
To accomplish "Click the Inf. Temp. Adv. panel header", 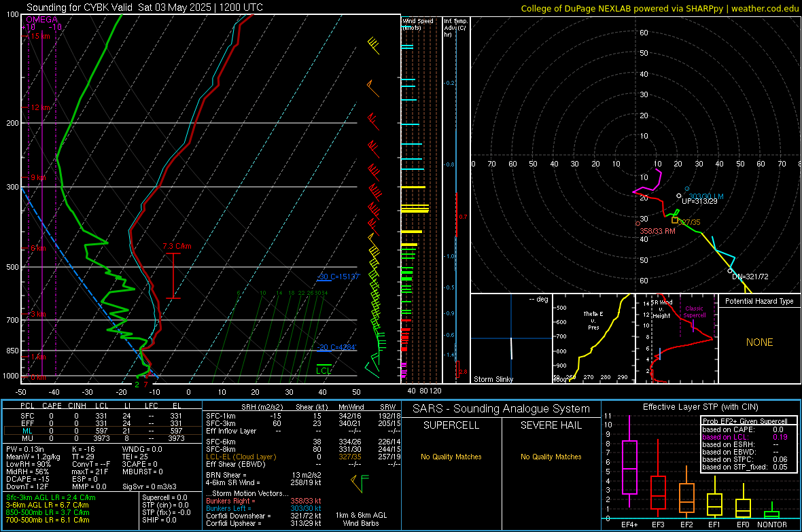I will tap(455, 28).
